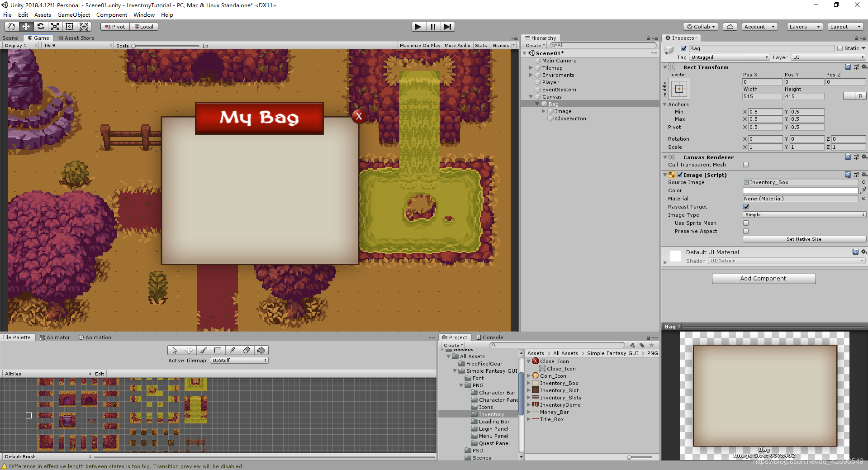Switch to the Scene tab
The image size is (868, 470).
10,38
